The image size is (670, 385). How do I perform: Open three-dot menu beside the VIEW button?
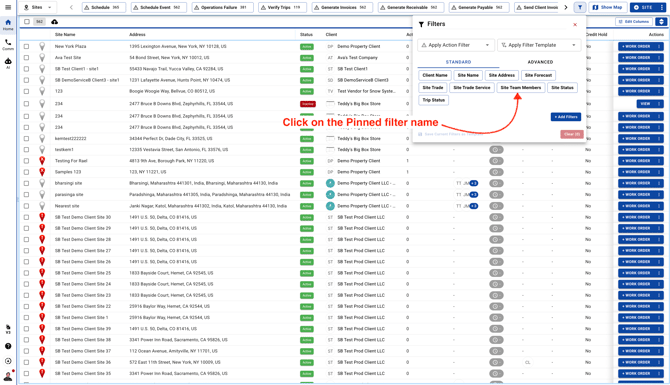[x=659, y=104]
